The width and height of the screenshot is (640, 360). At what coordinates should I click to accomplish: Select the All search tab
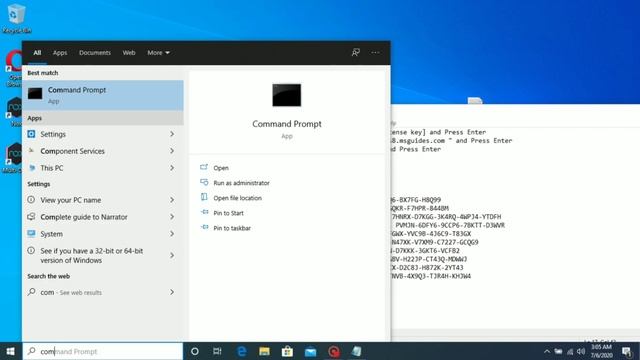coord(37,53)
